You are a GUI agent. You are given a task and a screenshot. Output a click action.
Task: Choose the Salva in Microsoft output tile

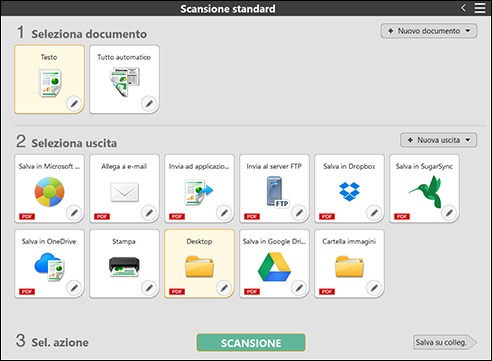point(49,188)
